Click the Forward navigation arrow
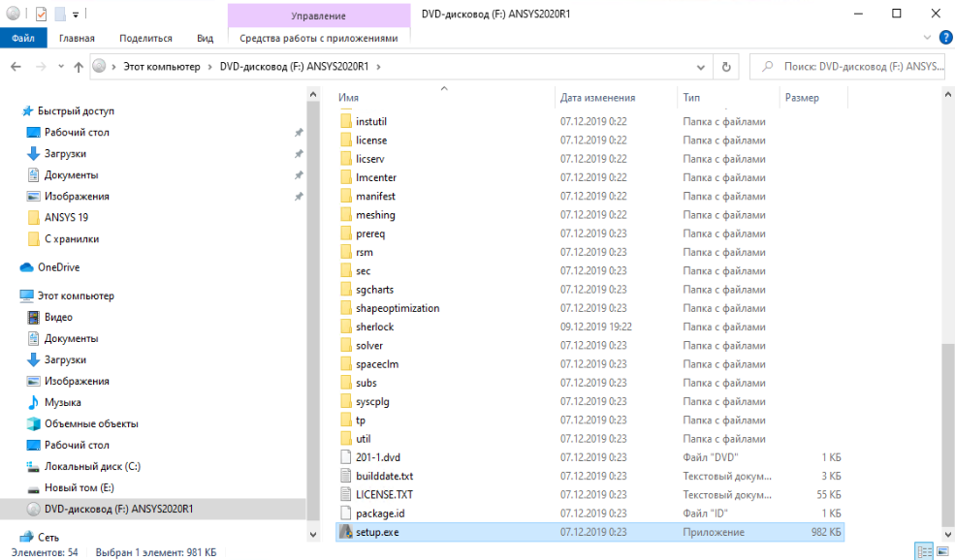This screenshot has height=560, width=955. click(41, 66)
